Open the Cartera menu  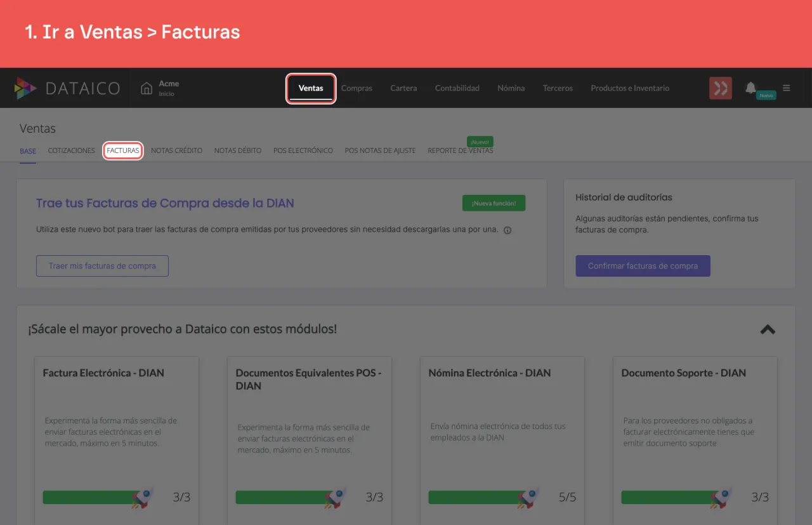[x=403, y=88]
